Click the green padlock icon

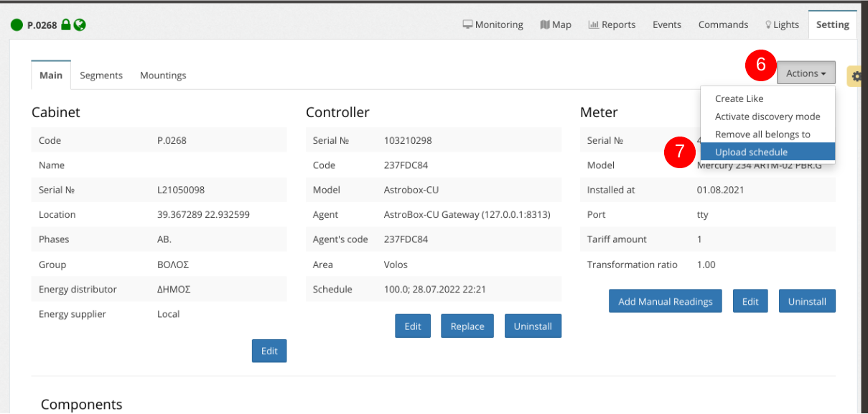[66, 25]
